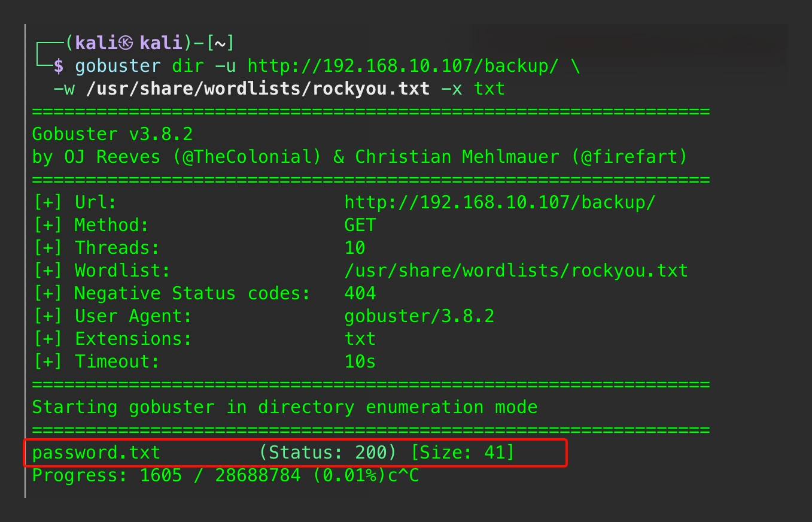This screenshot has width=812, height=522.
Task: Select the Threads value "10"
Action: click(x=355, y=248)
